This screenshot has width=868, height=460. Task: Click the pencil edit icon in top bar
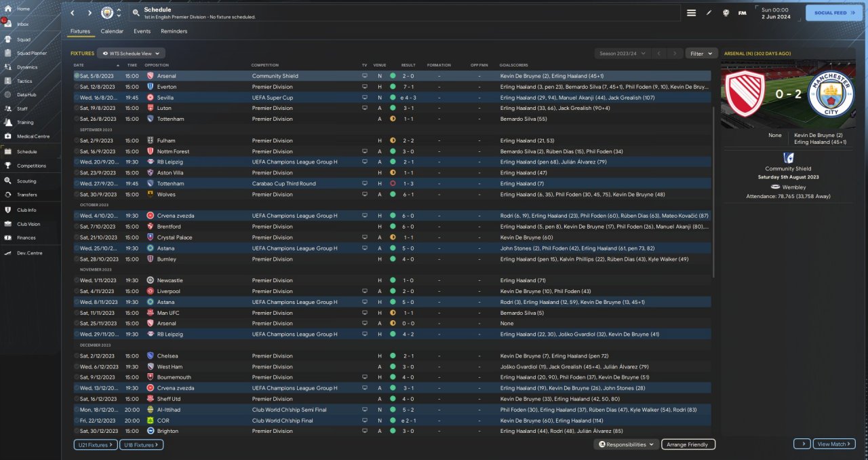click(x=709, y=13)
